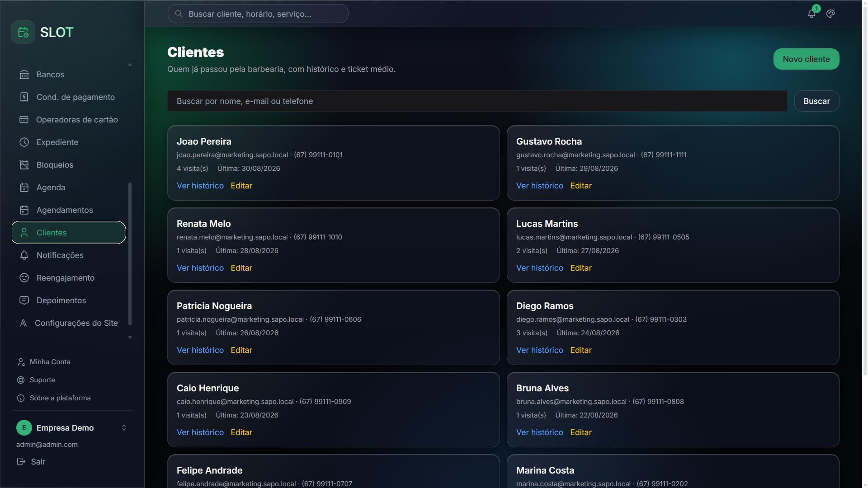Click the Suporte lifebuoy icon

[x=21, y=380]
